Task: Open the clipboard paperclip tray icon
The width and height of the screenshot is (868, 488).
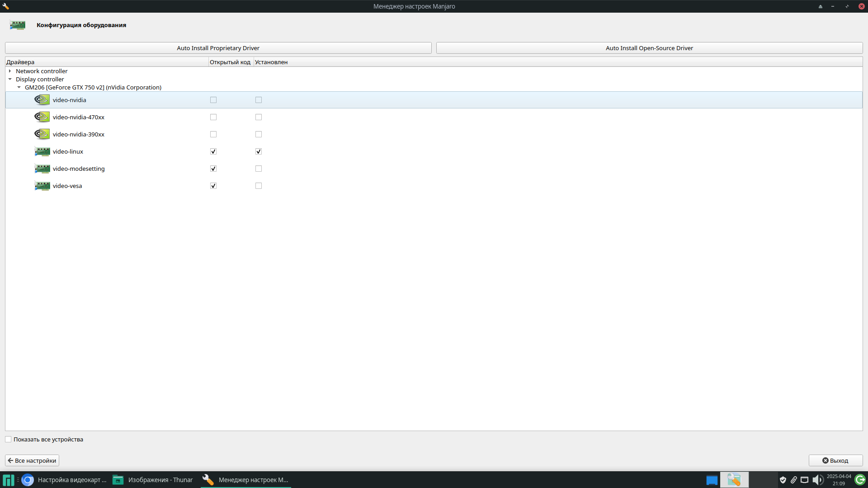Action: [x=794, y=480]
